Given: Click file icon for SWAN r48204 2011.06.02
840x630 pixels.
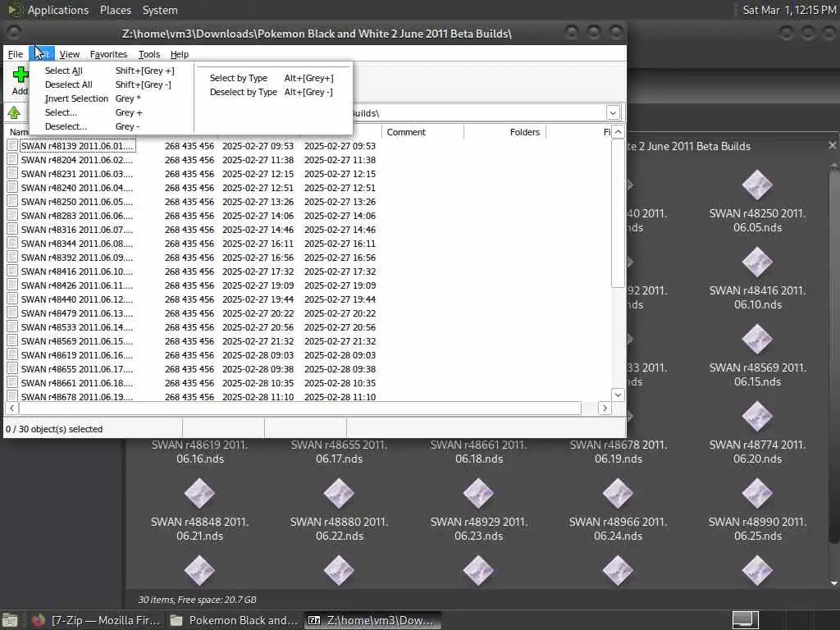Looking at the screenshot, I should 12,160.
